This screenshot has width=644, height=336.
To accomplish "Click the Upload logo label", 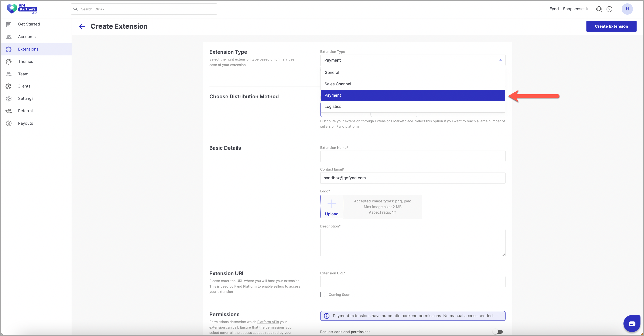I will pyautogui.click(x=332, y=214).
